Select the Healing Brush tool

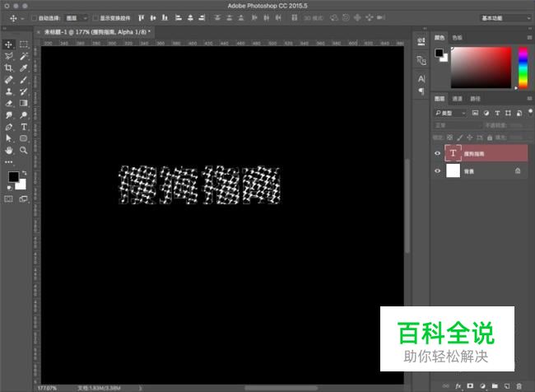click(8, 80)
